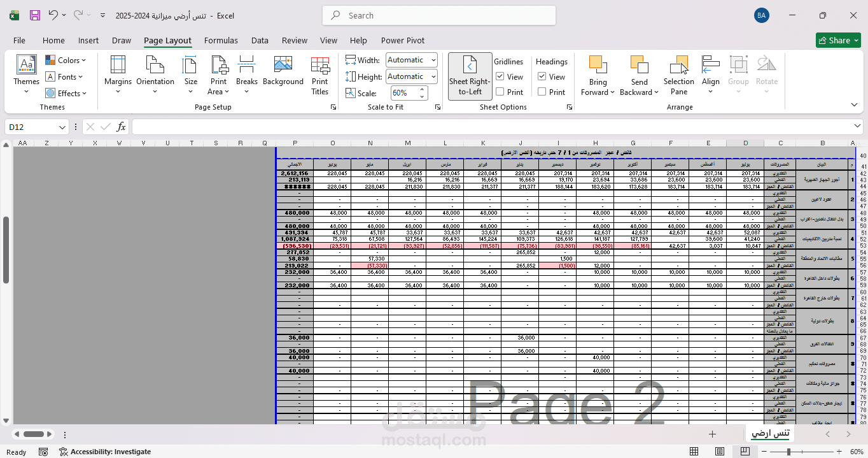Enable the Headings Print checkbox
The image size is (868, 458).
542,92
